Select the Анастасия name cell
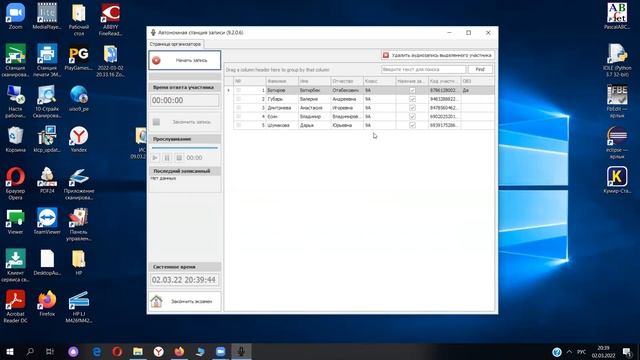This screenshot has width=640, height=360. pyautogui.click(x=314, y=108)
